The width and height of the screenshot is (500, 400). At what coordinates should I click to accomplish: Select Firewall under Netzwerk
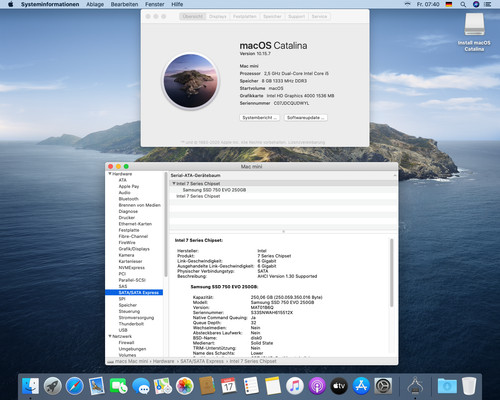tap(126, 342)
